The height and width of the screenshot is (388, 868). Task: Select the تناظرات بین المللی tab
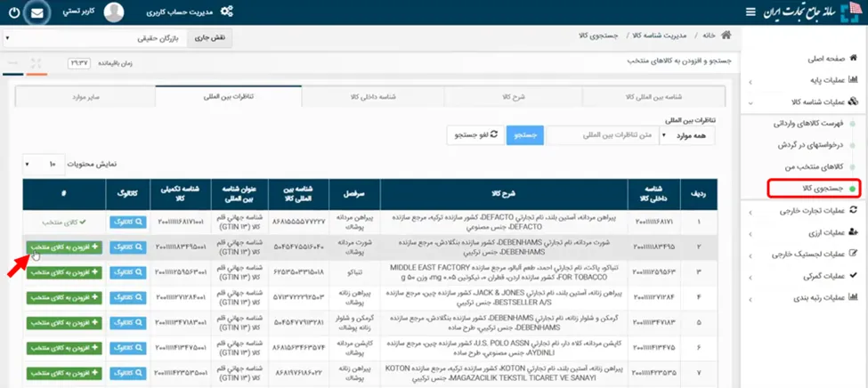[x=229, y=97]
